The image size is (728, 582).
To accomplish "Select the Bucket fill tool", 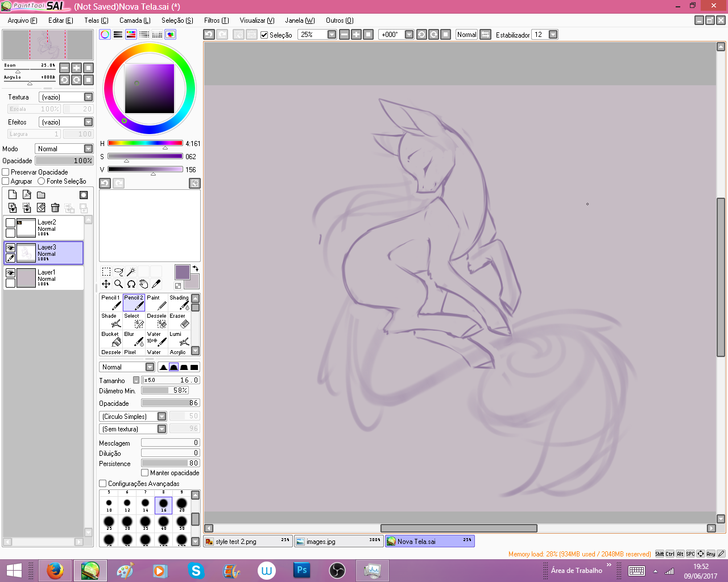I will [x=111, y=339].
